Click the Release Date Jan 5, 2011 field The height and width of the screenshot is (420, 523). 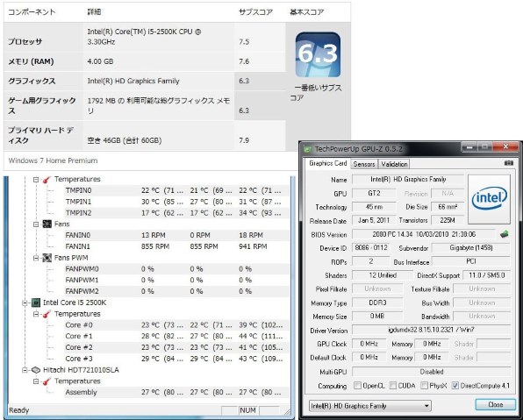point(374,220)
